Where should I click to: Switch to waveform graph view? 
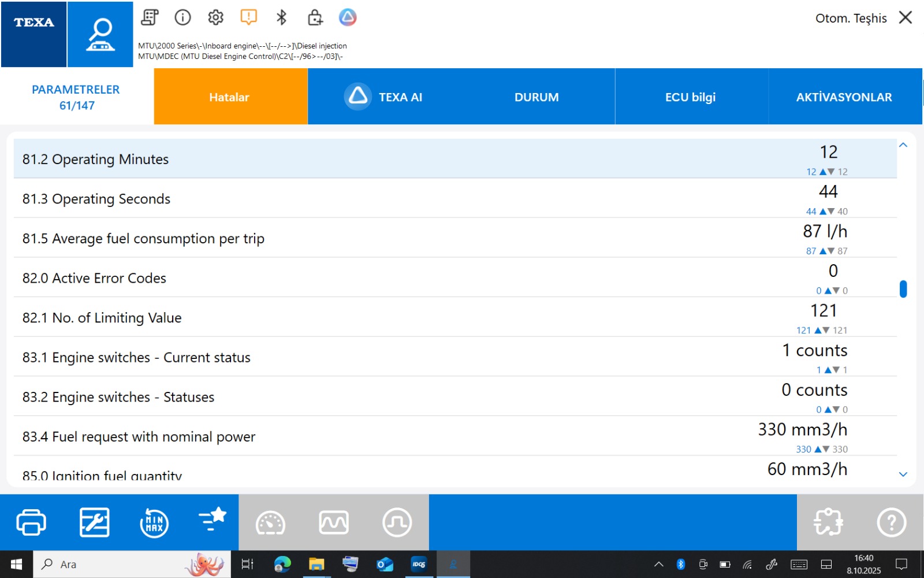click(334, 523)
